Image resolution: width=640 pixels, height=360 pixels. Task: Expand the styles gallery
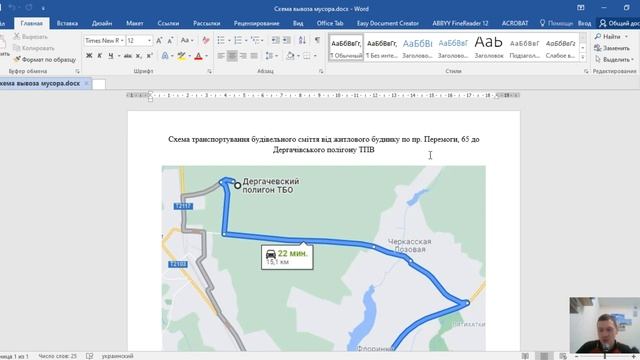583,57
